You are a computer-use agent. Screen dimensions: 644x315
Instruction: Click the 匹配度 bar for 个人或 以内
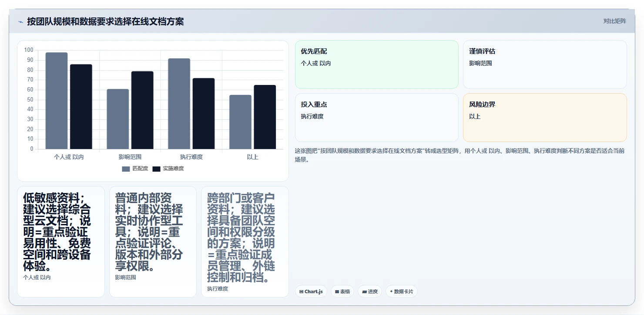tap(57, 101)
